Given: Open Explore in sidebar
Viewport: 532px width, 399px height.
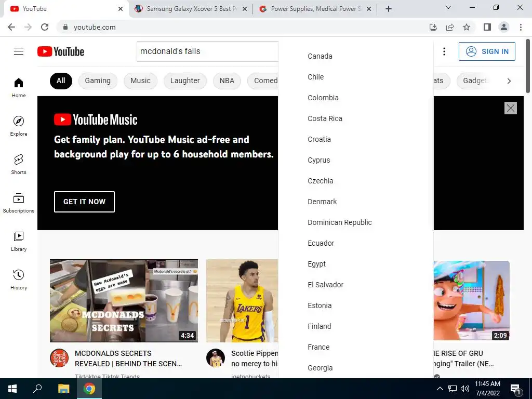Looking at the screenshot, I should [19, 126].
